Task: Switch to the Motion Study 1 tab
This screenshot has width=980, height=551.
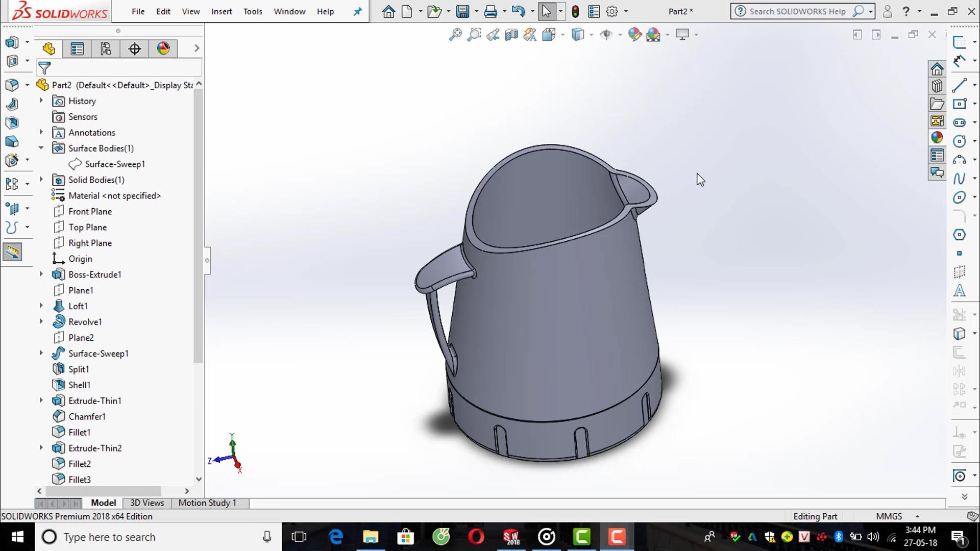Action: coord(207,503)
